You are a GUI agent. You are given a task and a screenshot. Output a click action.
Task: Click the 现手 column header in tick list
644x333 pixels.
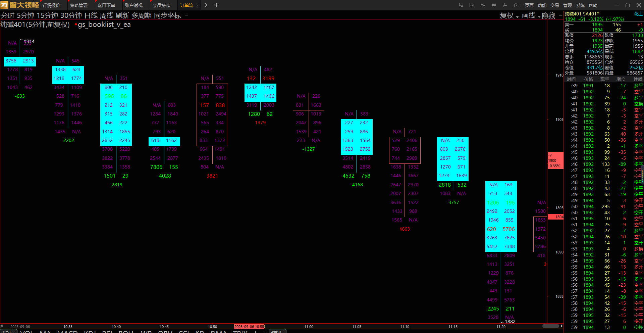click(604, 79)
